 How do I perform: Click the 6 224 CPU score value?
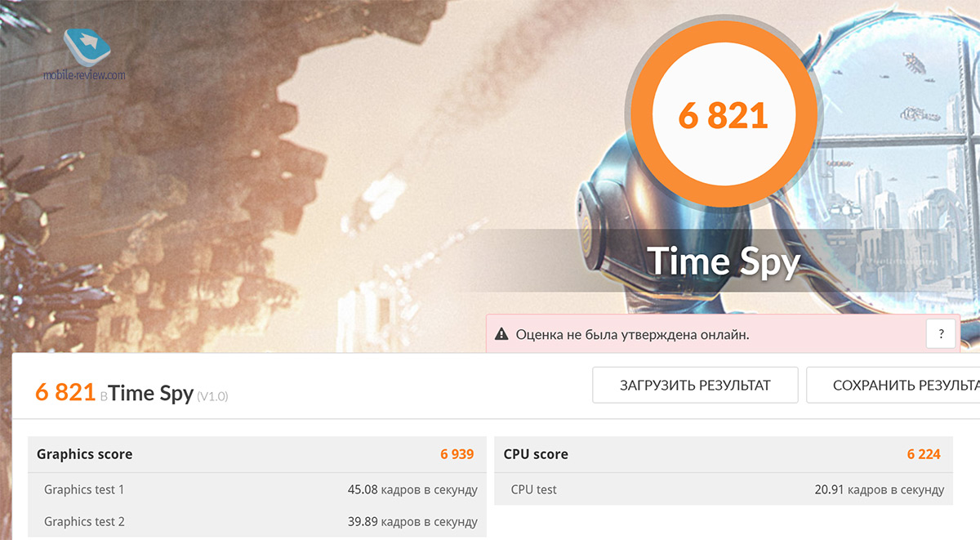pyautogui.click(x=924, y=454)
